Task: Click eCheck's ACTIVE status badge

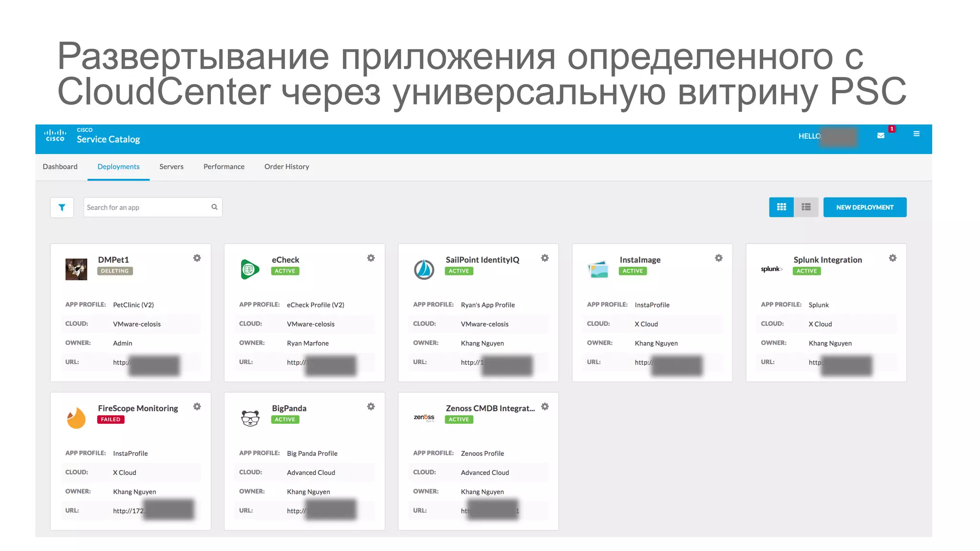Action: click(285, 271)
